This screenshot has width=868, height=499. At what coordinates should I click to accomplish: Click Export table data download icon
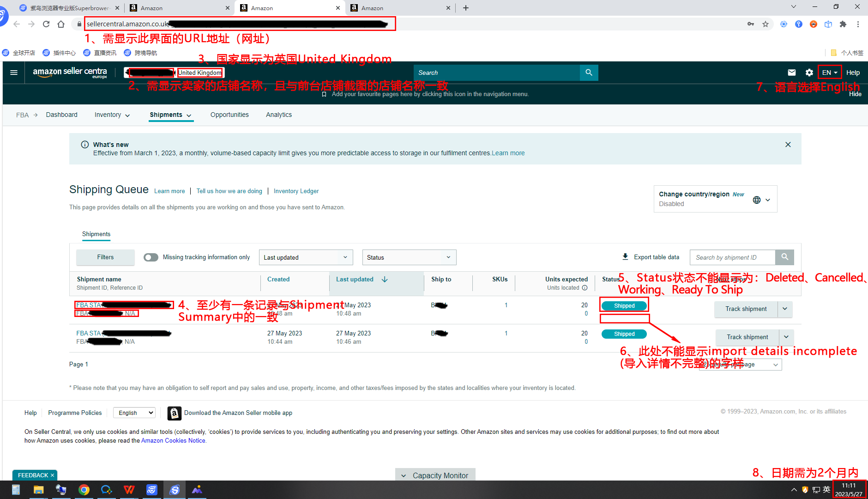tap(626, 256)
